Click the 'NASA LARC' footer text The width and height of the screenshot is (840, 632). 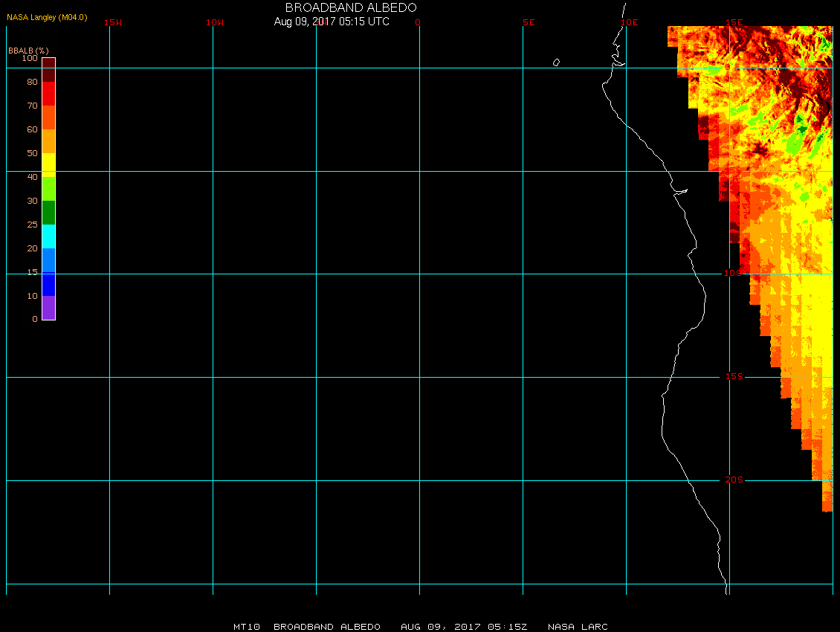pyautogui.click(x=578, y=627)
